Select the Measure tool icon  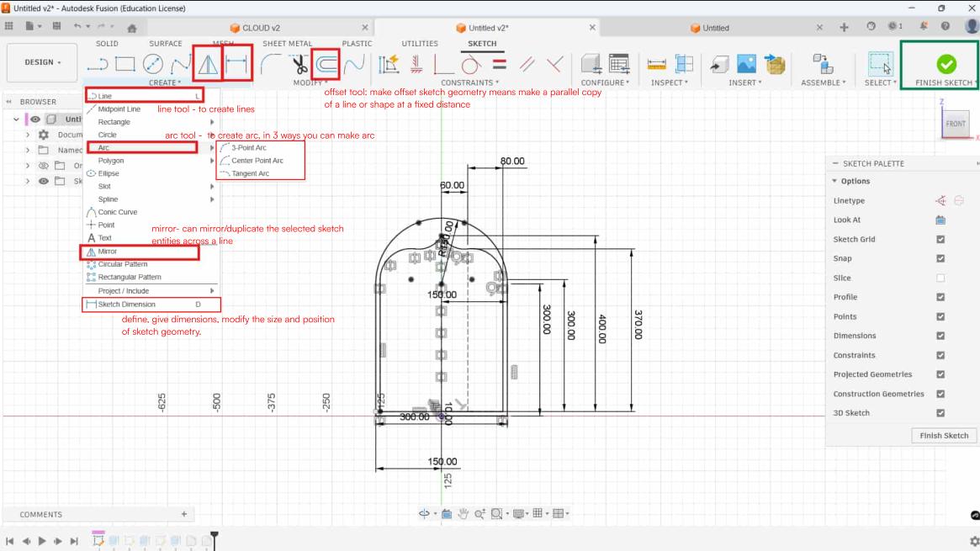click(656, 64)
